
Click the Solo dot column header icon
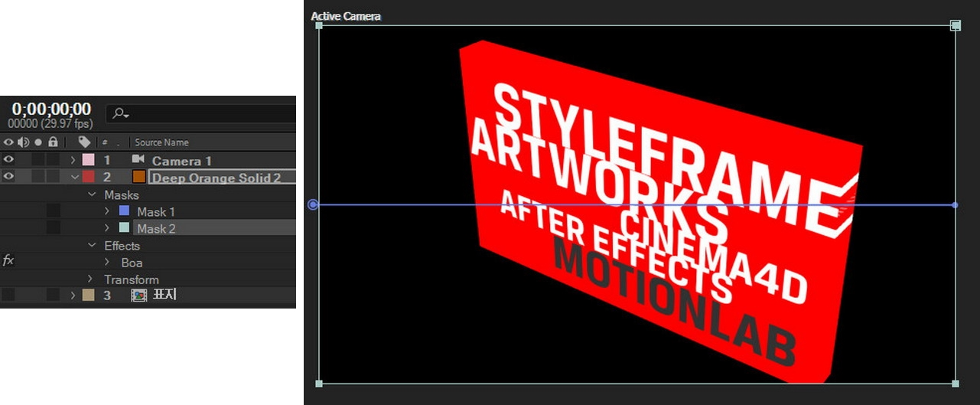pos(37,142)
